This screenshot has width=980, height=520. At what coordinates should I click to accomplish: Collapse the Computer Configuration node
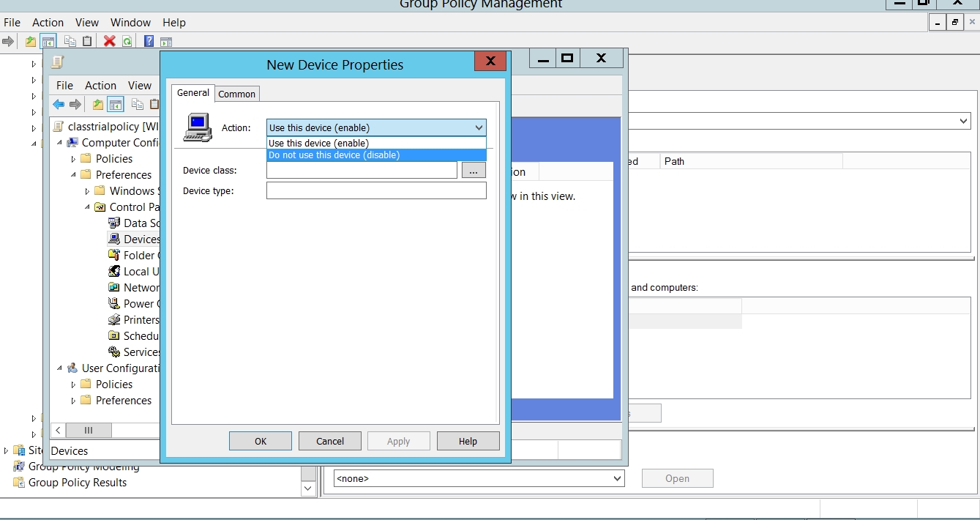60,143
